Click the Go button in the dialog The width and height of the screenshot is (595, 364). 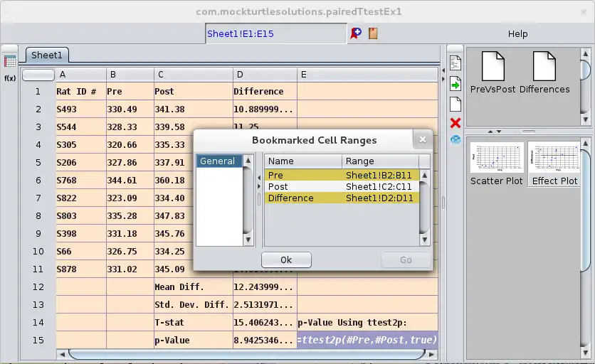point(406,259)
